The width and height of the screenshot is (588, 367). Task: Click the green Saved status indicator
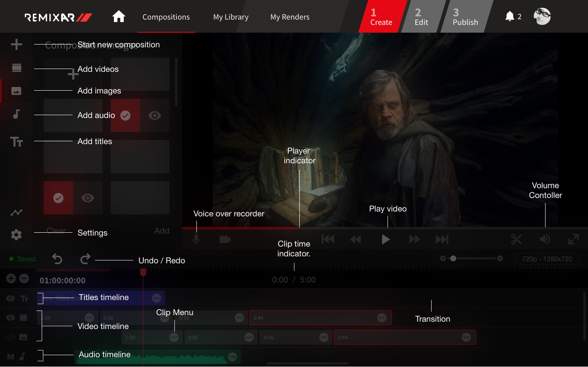pos(23,259)
